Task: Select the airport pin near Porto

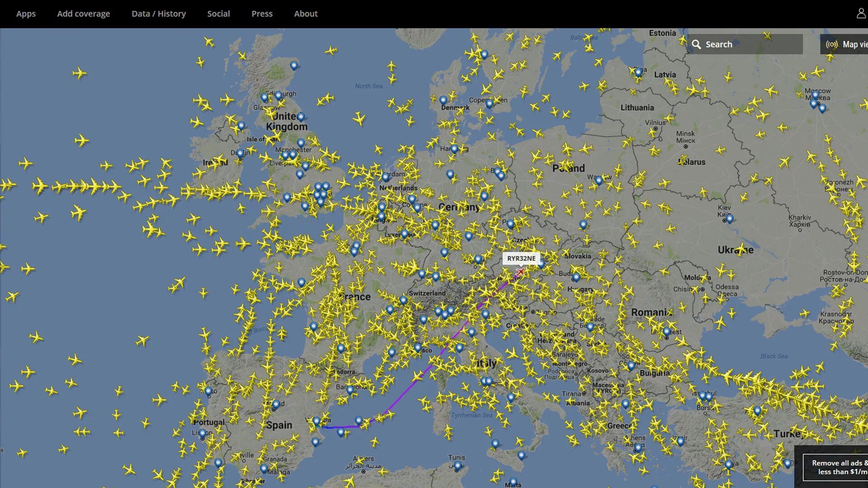Action: pyautogui.click(x=208, y=391)
